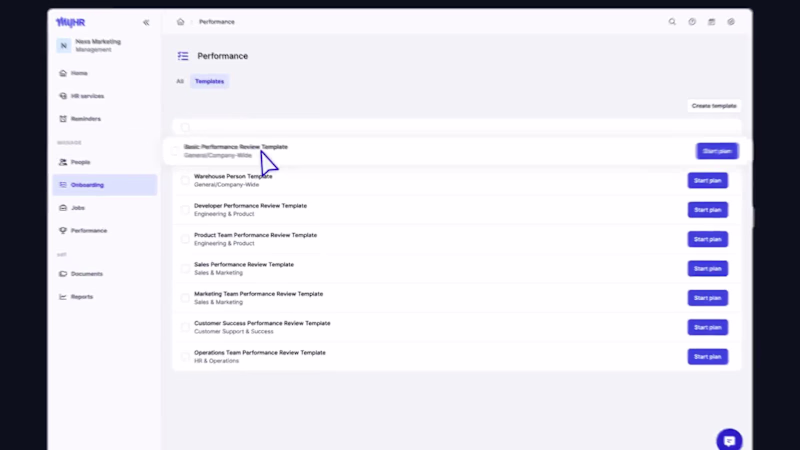Click the Performance breadcrumb text

click(x=217, y=22)
